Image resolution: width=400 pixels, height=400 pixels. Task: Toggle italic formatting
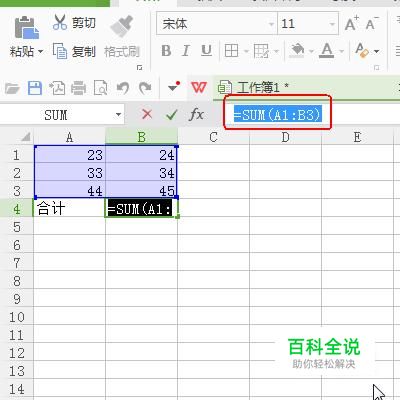[186, 51]
